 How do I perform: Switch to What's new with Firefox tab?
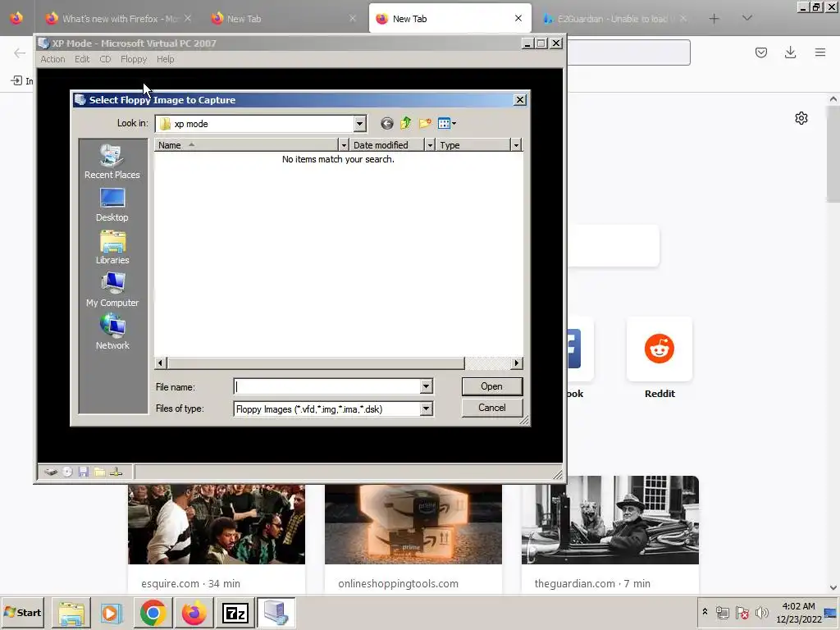click(118, 18)
